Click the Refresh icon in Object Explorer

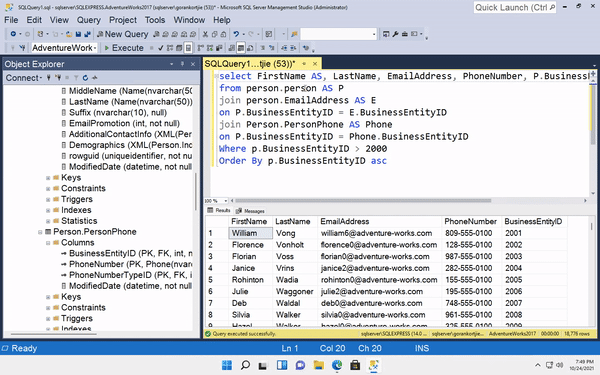85,78
